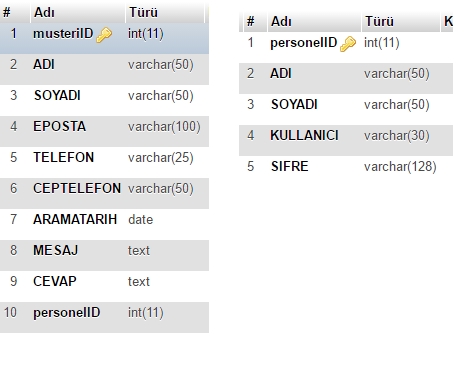The width and height of the screenshot is (474, 371).
Task: Select the MESAJ text field row
Action: pos(104,255)
